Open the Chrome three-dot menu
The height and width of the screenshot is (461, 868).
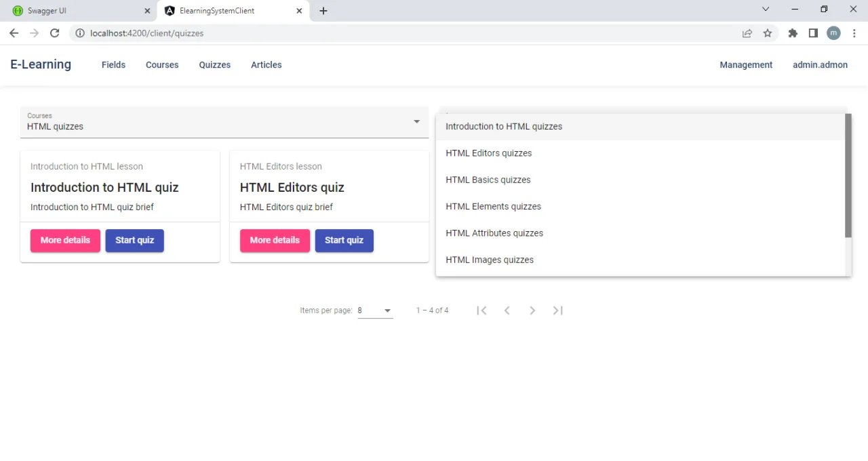pos(854,33)
